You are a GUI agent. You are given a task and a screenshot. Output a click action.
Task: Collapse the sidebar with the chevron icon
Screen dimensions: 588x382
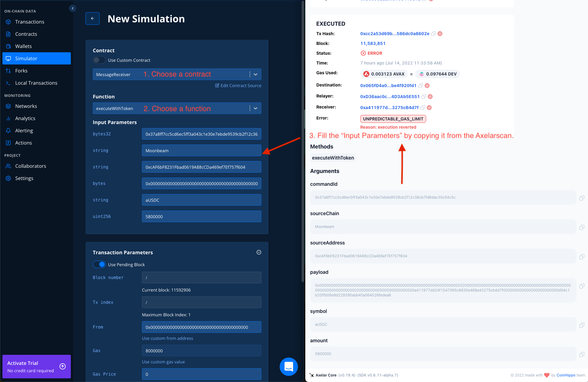[72, 8]
